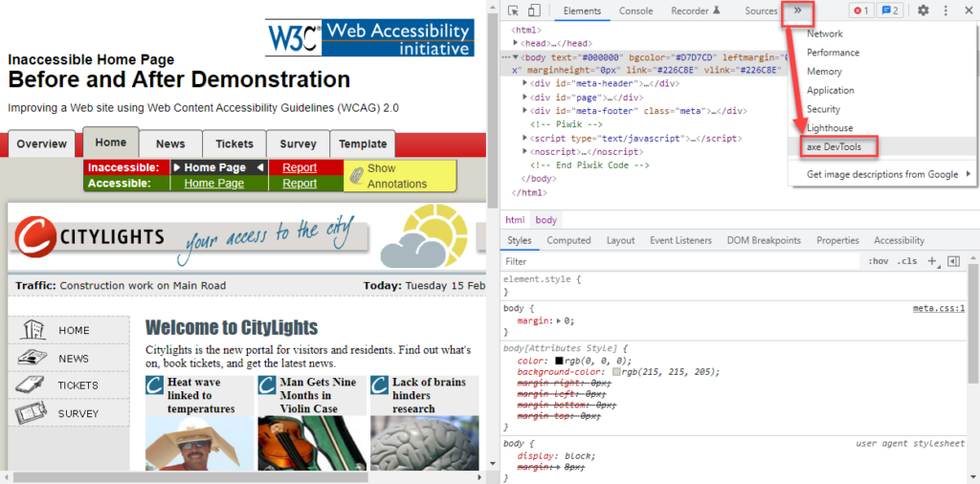Click the NEWS newspaper icon in sidebar

32,358
